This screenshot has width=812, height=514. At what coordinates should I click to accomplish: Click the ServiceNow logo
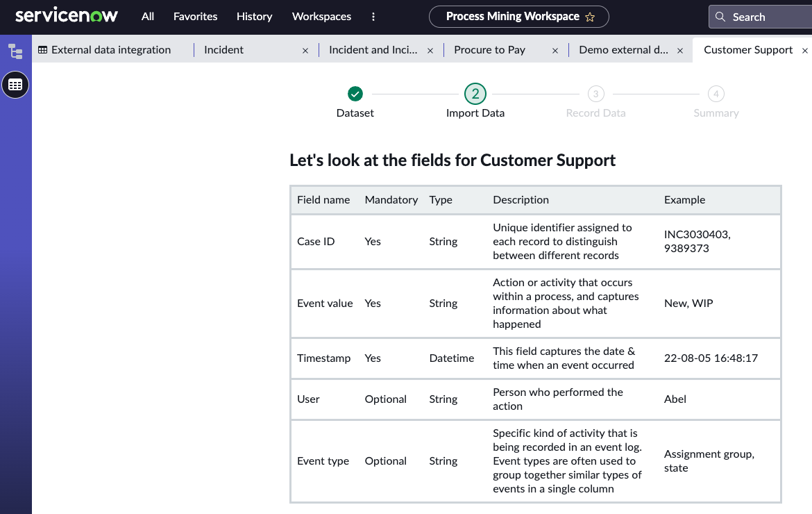tap(67, 16)
